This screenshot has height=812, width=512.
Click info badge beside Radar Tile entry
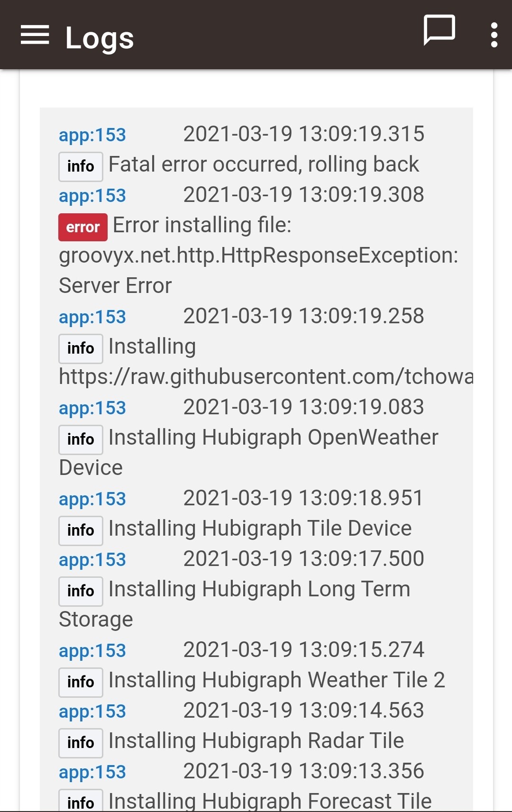(x=81, y=743)
